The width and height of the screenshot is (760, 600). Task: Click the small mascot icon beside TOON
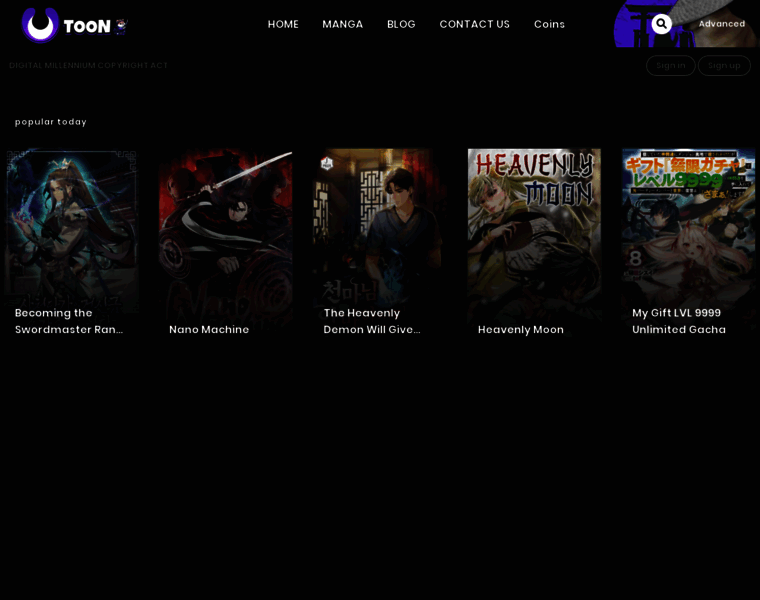pos(121,26)
